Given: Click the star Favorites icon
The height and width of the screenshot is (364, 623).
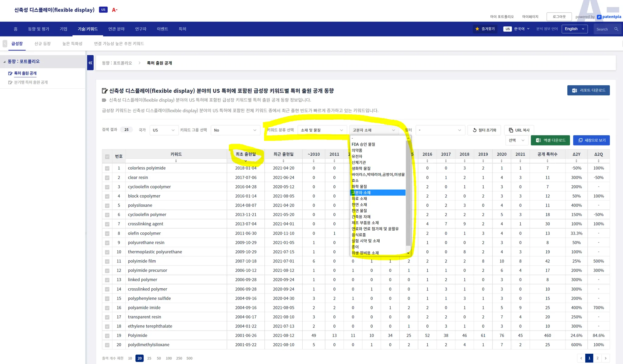Looking at the screenshot, I should coord(477,29).
